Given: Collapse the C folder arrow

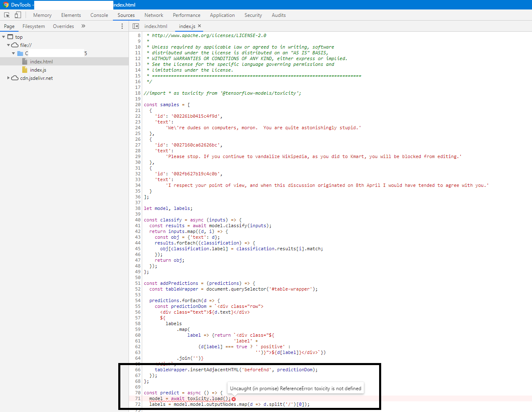Looking at the screenshot, I should (13, 53).
